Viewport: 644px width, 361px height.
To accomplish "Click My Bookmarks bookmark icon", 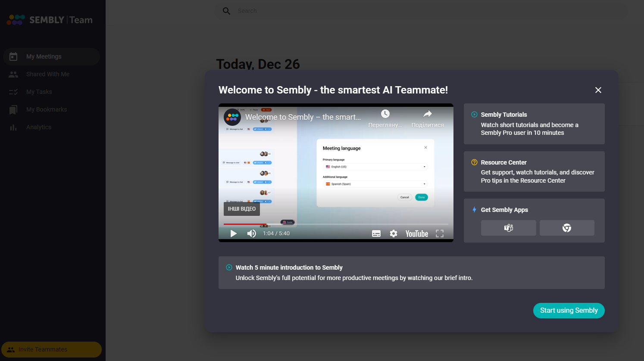I will click(13, 110).
